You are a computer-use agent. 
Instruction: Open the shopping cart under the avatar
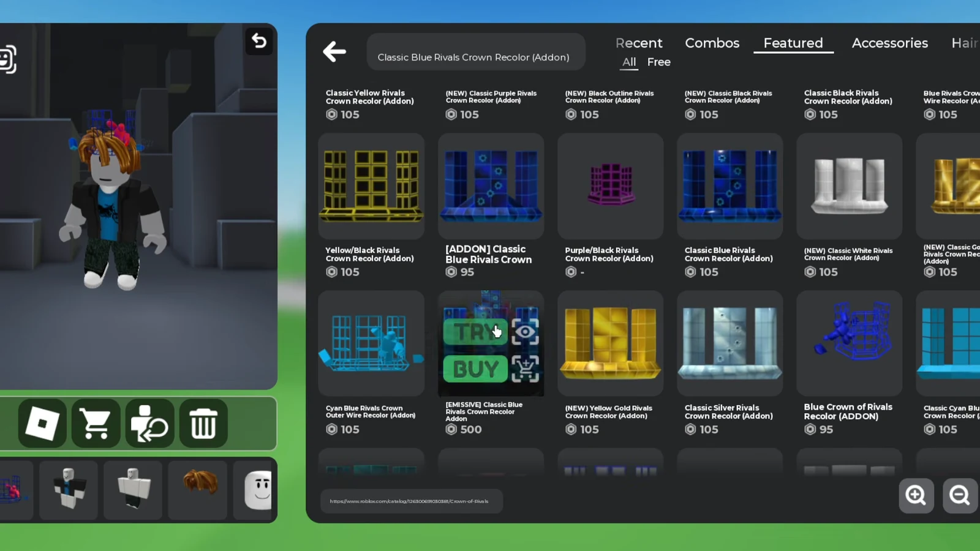pos(96,423)
